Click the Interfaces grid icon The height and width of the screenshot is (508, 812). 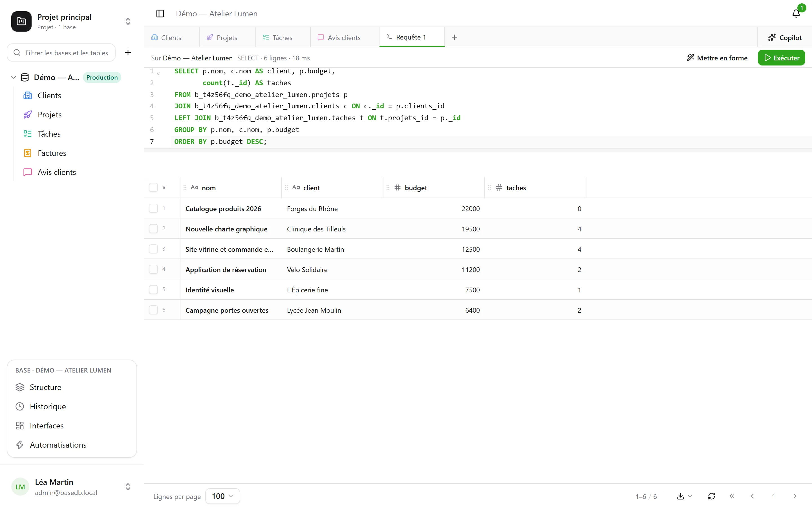click(20, 425)
